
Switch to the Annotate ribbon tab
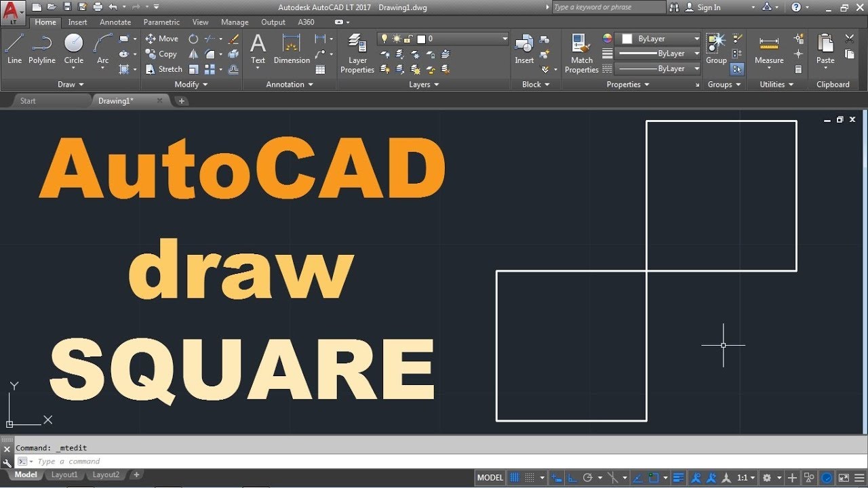pyautogui.click(x=115, y=22)
